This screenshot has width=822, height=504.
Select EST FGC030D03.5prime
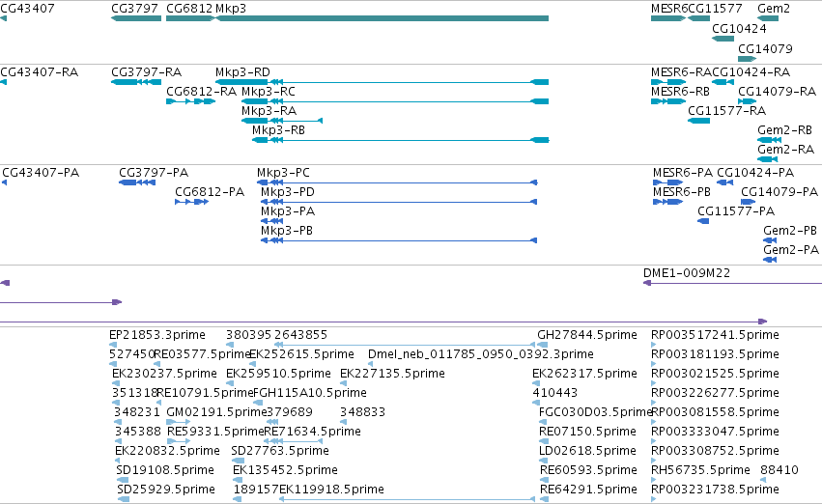click(596, 412)
